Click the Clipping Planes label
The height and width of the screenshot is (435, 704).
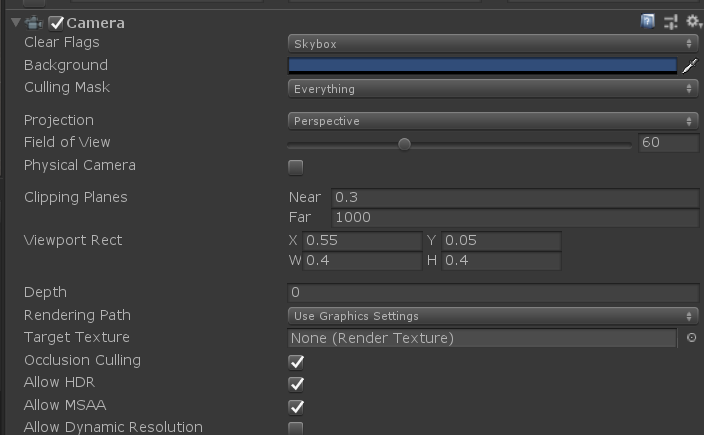click(x=76, y=198)
